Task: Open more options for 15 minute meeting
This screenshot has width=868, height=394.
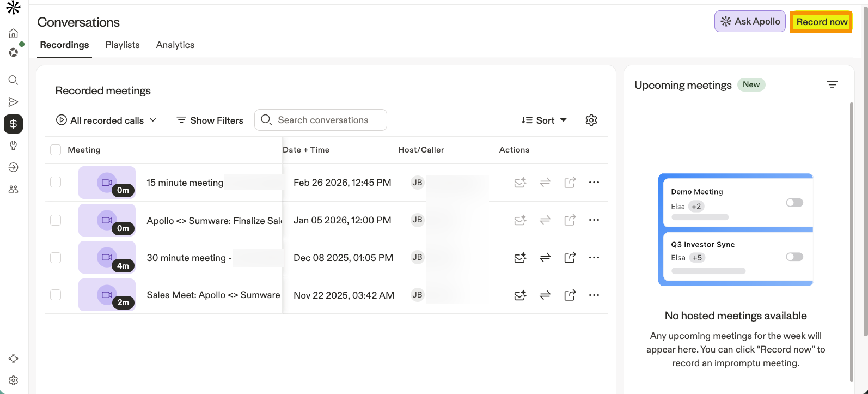Action: (594, 183)
